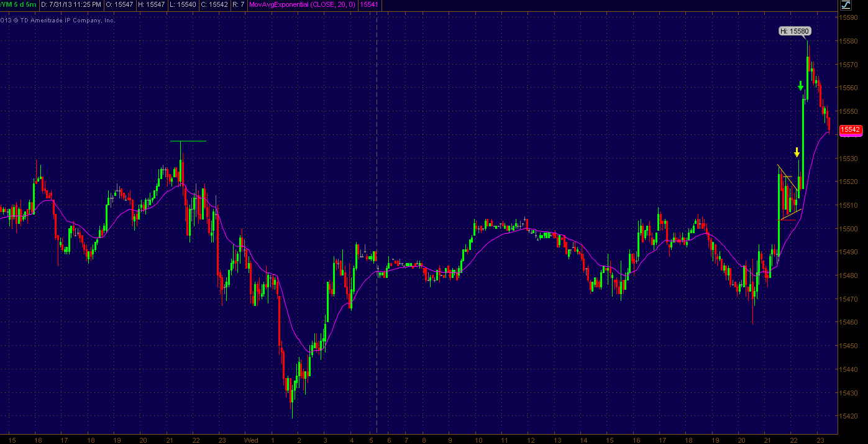This screenshot has width=868, height=444.
Task: Click the 15570 price axis label
Action: point(849,65)
